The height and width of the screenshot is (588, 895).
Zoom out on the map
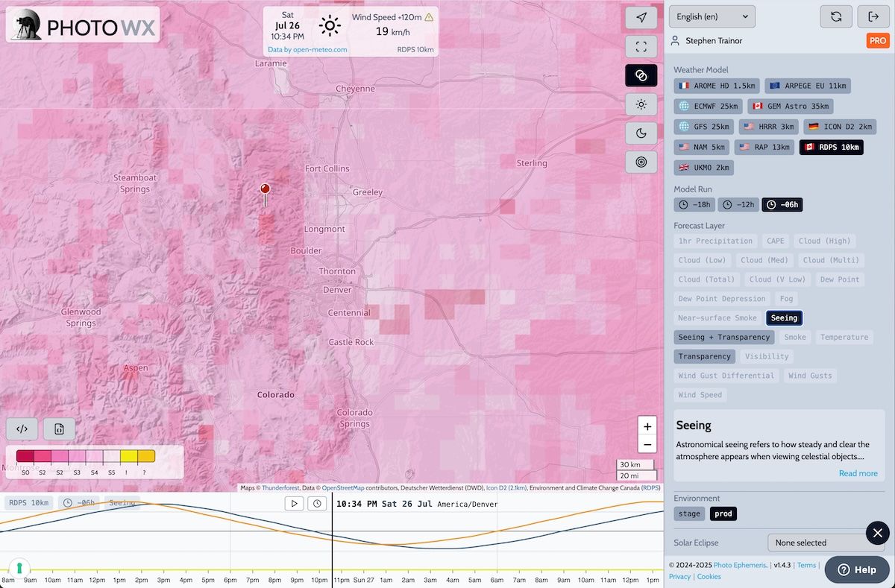[x=647, y=445]
